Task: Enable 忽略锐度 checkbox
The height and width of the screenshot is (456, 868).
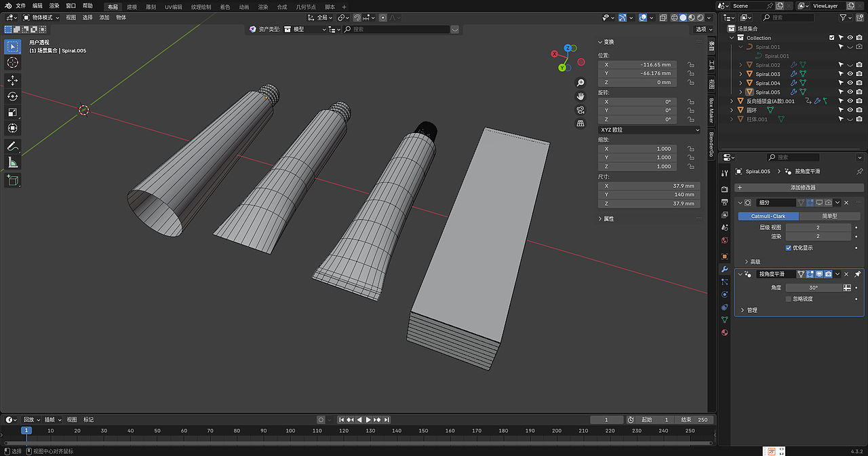Action: [x=788, y=299]
